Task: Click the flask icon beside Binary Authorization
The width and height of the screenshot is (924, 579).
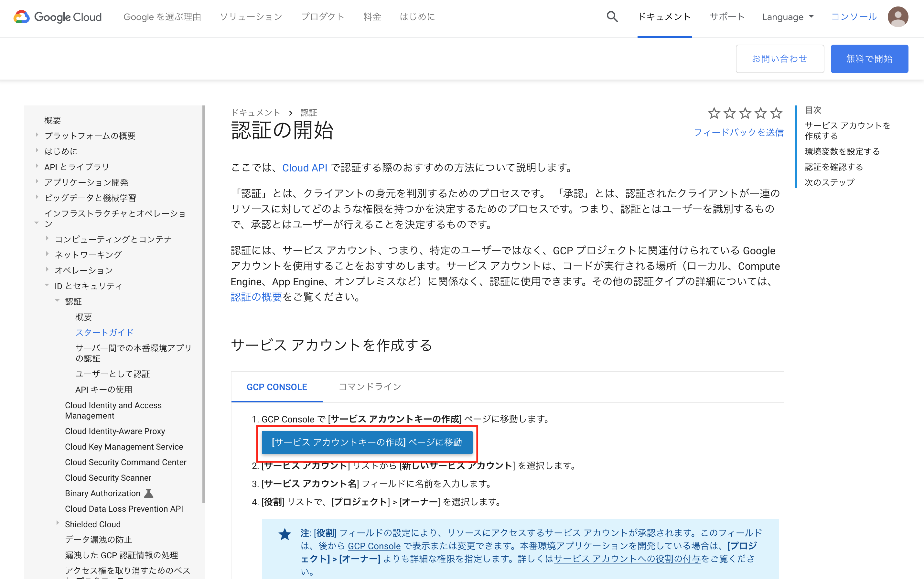Action: [x=149, y=493]
